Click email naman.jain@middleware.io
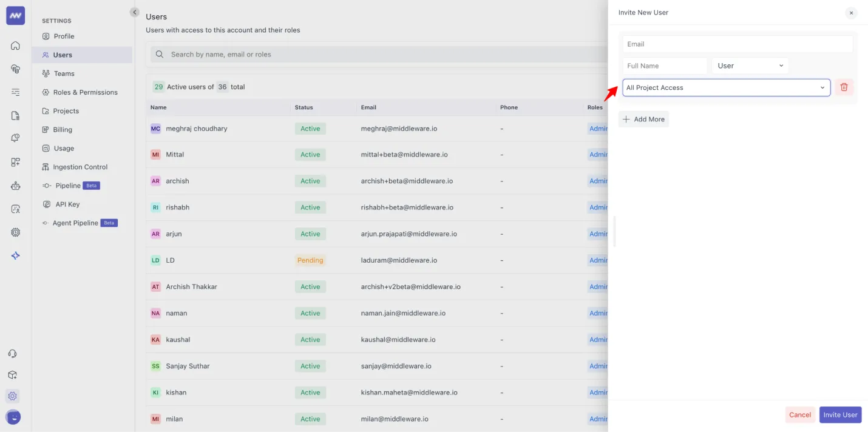Viewport: 868px width, 432px height. [x=404, y=313]
